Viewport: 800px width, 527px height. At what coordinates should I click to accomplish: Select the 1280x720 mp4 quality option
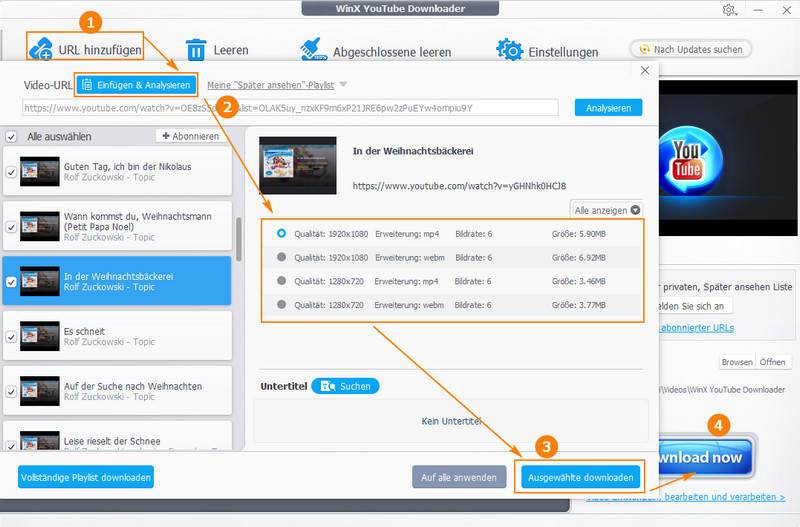point(282,283)
